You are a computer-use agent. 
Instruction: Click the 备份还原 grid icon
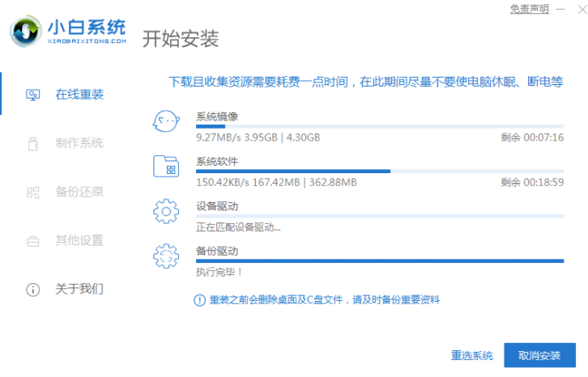tap(33, 193)
